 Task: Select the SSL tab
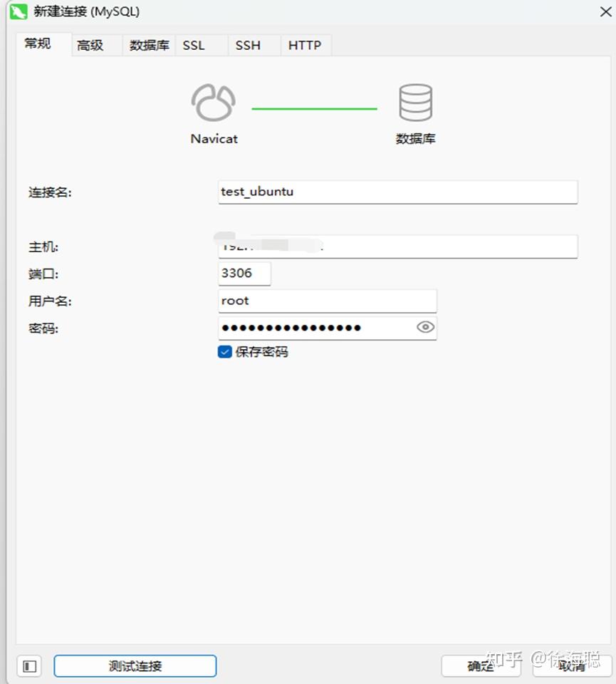[x=193, y=45]
